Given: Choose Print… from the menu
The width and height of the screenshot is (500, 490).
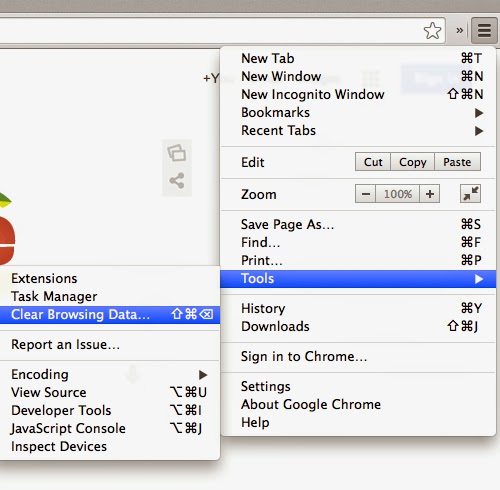Looking at the screenshot, I should click(358, 260).
